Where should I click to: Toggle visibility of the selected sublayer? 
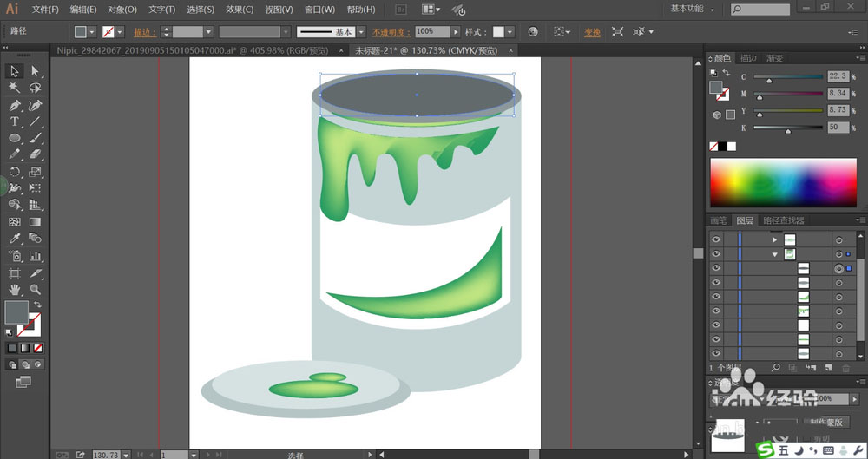point(716,269)
